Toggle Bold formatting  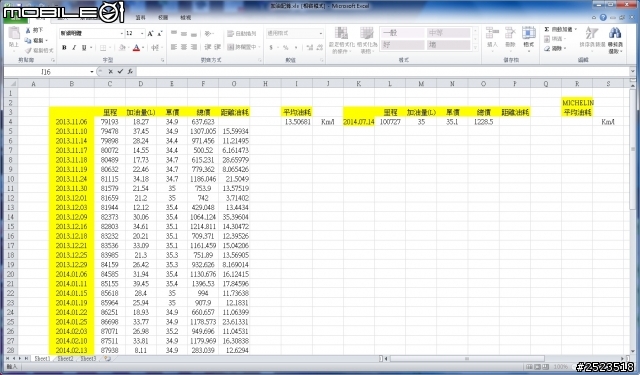pyautogui.click(x=64, y=48)
